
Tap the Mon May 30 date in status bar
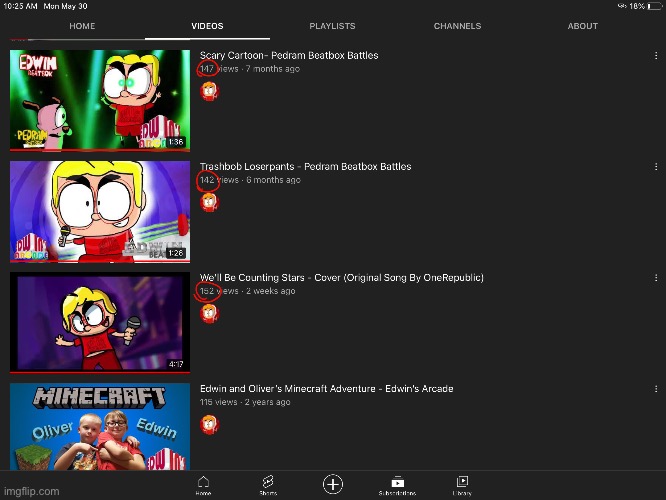coord(65,6)
